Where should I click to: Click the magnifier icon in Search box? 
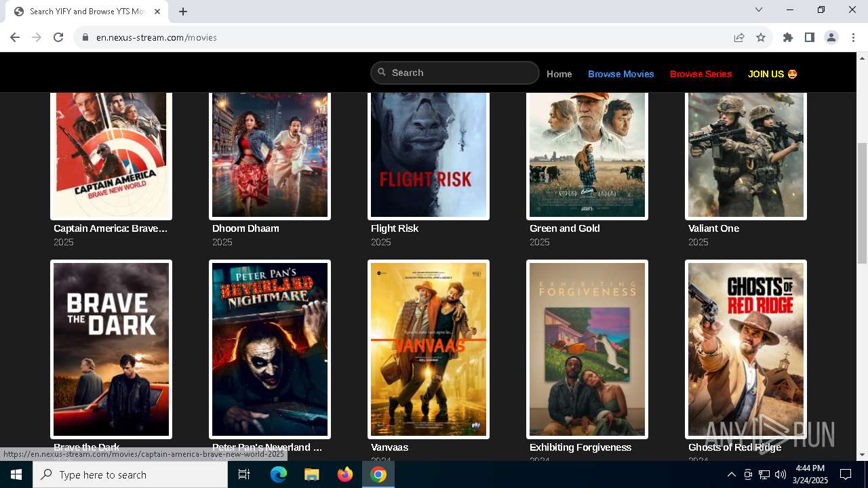382,72
